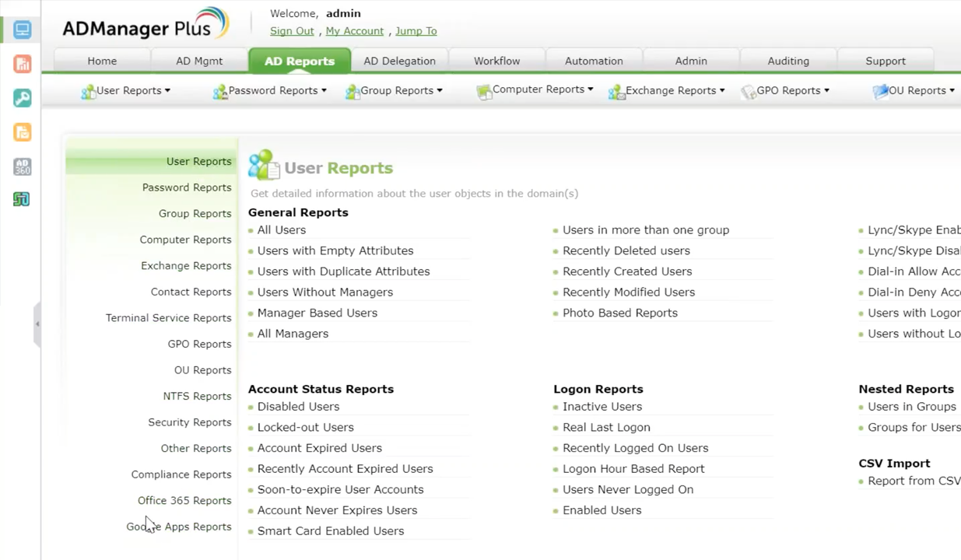Open the AD Delegation tab
This screenshot has width=961, height=560.
point(399,61)
